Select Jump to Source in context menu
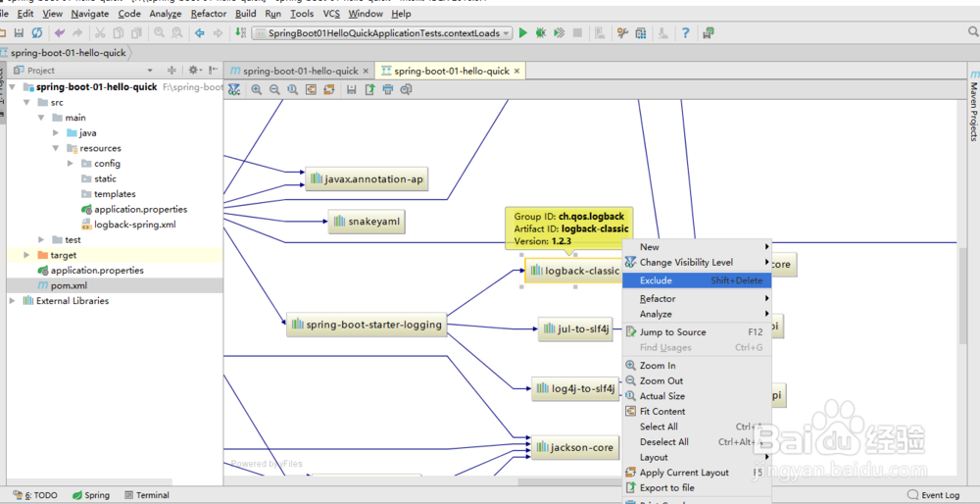 [x=697, y=332]
